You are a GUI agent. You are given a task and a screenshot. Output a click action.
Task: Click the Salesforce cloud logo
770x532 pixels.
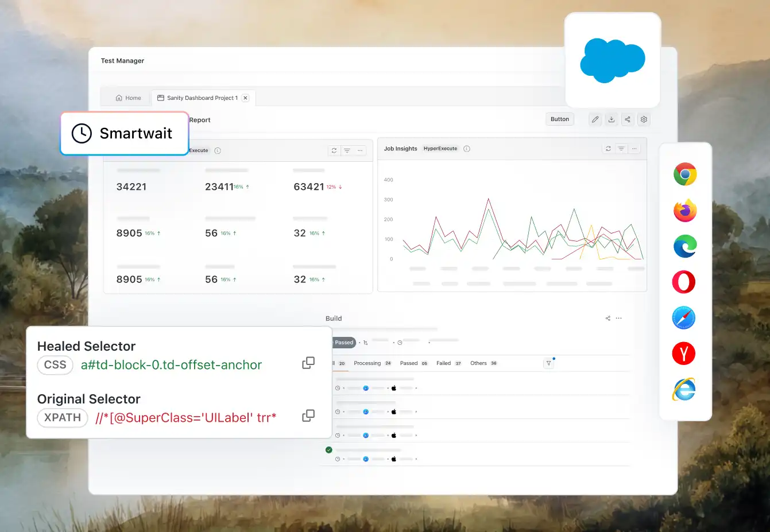pyautogui.click(x=613, y=60)
